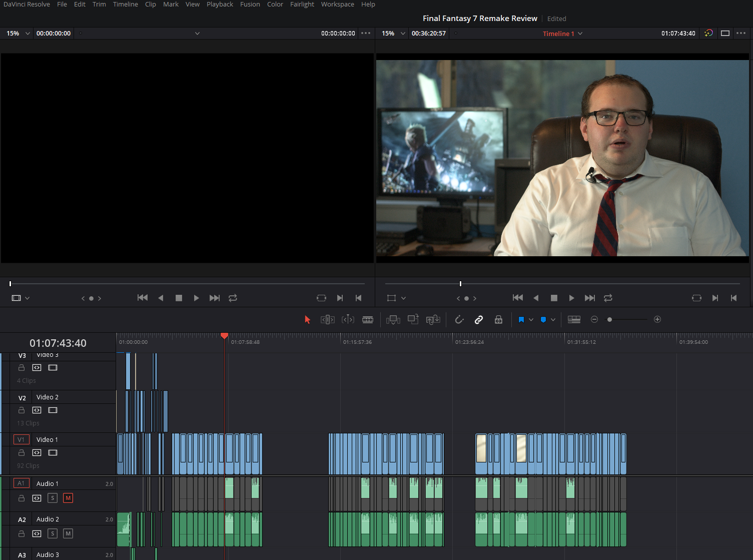Click the red timeline playhead marker
The width and height of the screenshot is (753, 560).
click(224, 335)
